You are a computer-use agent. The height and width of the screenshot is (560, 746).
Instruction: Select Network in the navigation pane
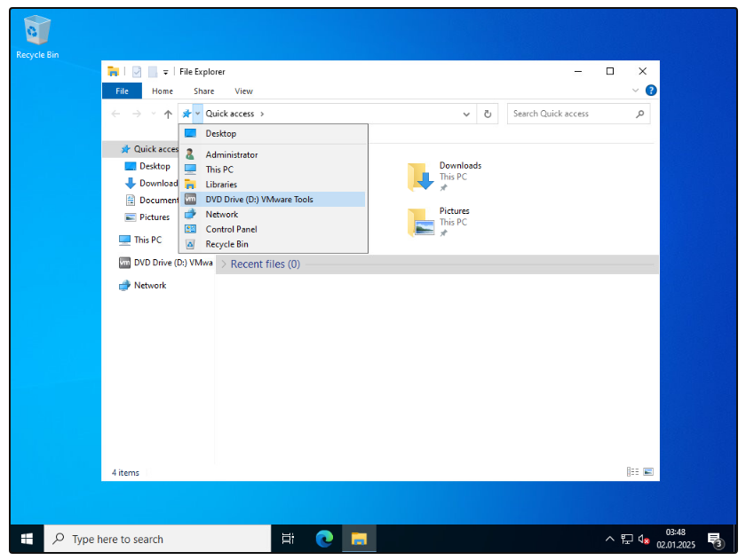pyautogui.click(x=143, y=285)
